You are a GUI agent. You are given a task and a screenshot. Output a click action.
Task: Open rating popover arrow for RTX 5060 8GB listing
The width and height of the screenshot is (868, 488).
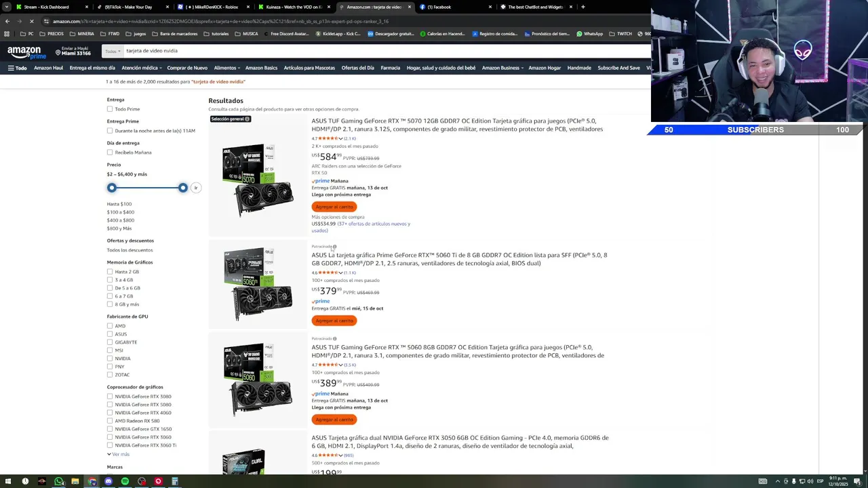coord(340,365)
